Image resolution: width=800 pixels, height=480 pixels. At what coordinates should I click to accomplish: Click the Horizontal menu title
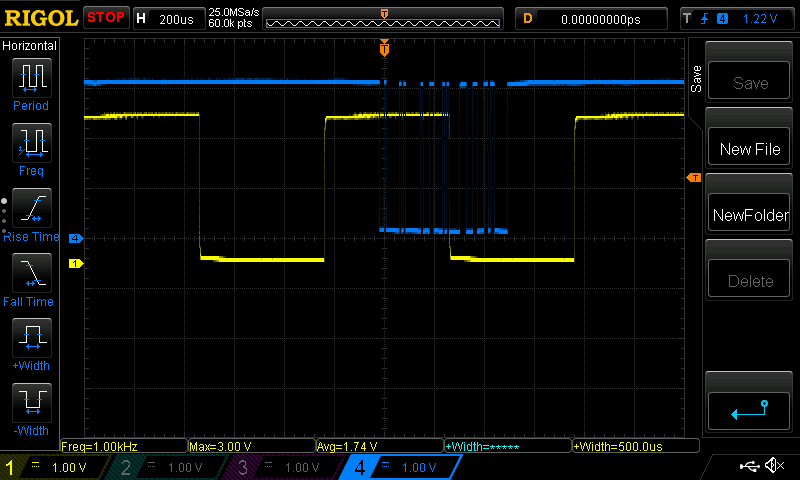[x=29, y=45]
